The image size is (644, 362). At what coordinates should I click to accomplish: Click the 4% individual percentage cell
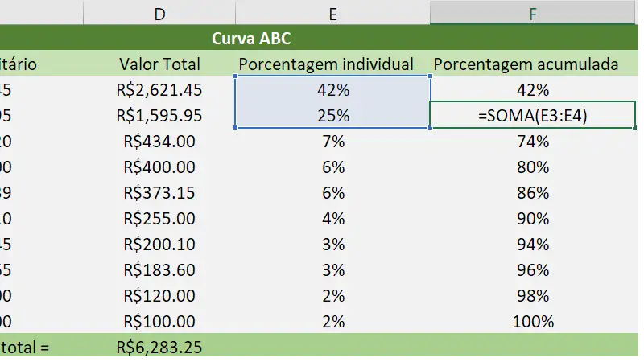tap(332, 219)
